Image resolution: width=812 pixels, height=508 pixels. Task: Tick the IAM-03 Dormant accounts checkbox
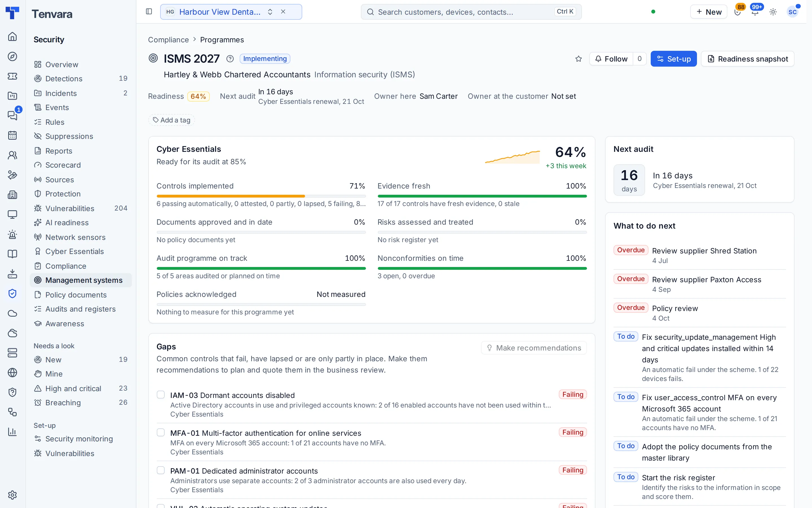click(x=161, y=395)
